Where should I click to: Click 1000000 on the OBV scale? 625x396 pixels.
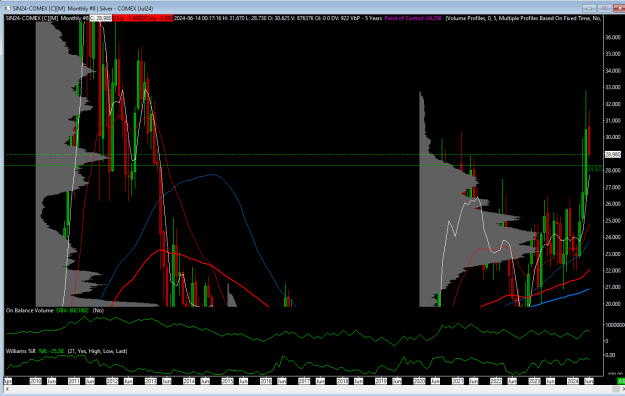coord(615,325)
